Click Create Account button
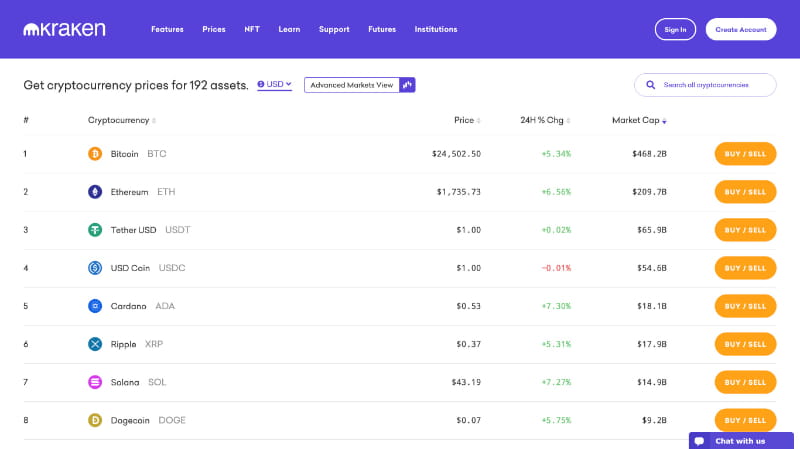The width and height of the screenshot is (800, 449). pos(740,29)
